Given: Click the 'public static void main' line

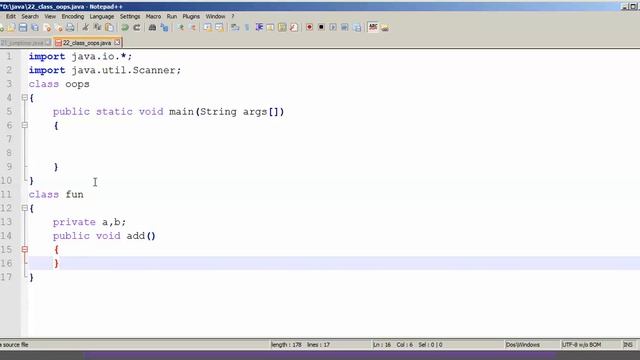Looking at the screenshot, I should tap(168, 111).
